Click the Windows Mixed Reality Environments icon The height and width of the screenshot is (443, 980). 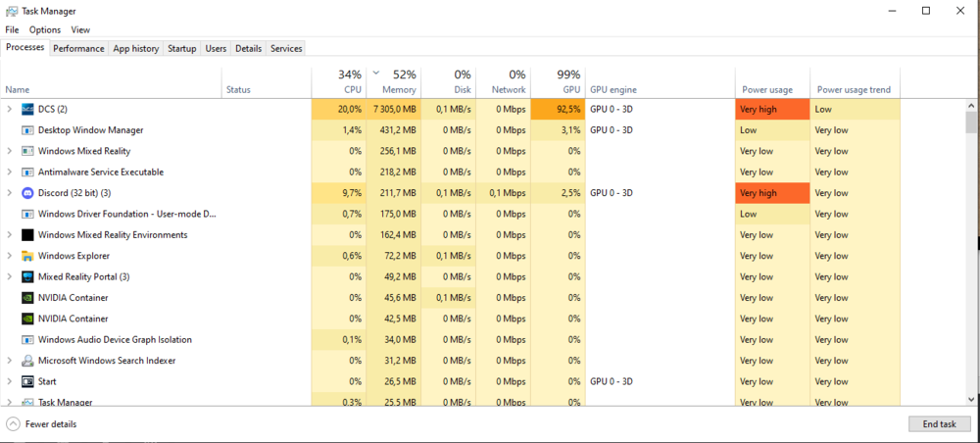(x=27, y=235)
